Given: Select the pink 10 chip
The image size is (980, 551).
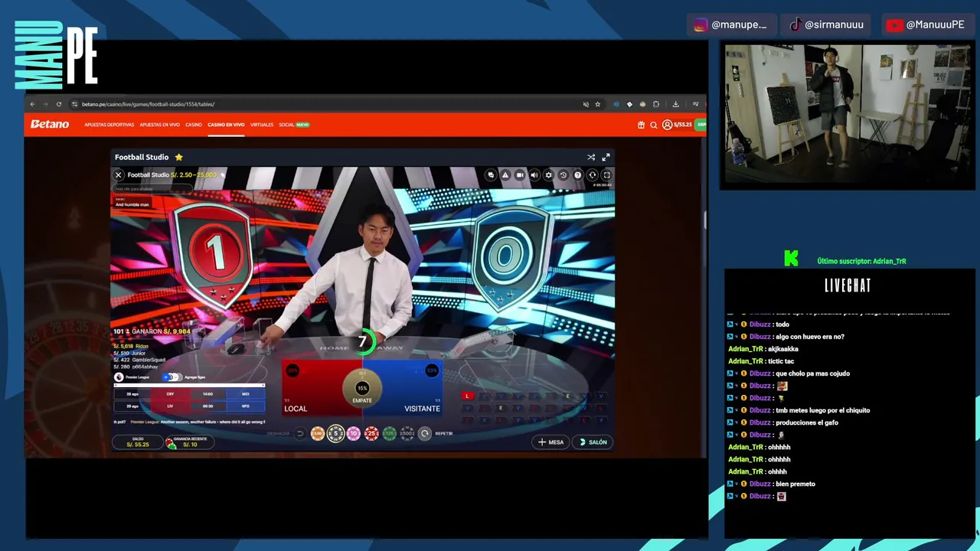Looking at the screenshot, I should click(353, 434).
